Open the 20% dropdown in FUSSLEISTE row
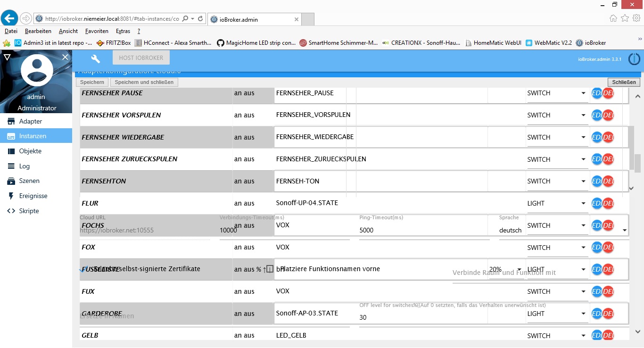644x348 pixels. (x=506, y=269)
